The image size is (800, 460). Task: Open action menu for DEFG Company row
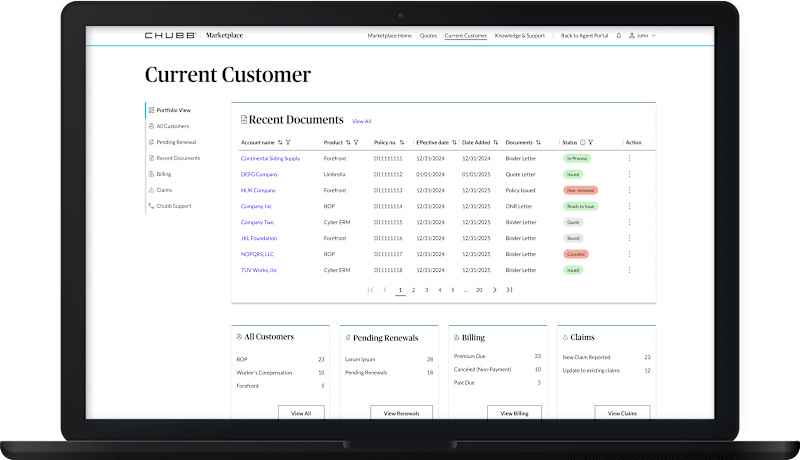(x=629, y=174)
